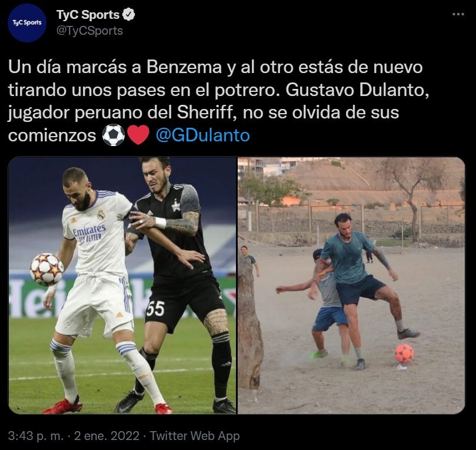Screen dimensions: 476x450
Task: Click the TyC Sports display name
Action: coord(88,15)
